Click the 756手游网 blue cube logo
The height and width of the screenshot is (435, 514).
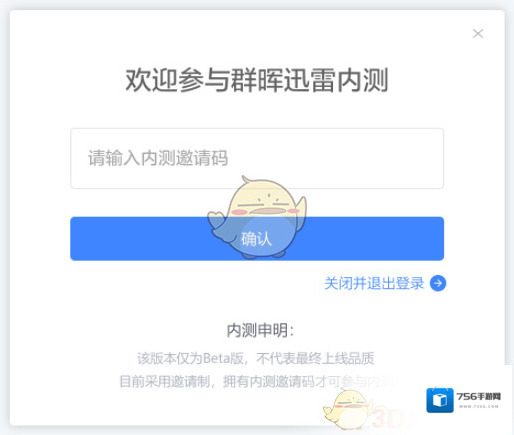(440, 400)
